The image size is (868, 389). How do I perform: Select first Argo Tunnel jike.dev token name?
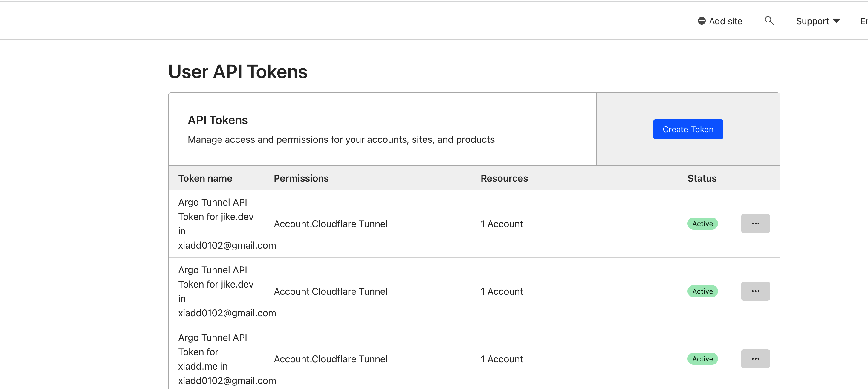click(x=227, y=224)
